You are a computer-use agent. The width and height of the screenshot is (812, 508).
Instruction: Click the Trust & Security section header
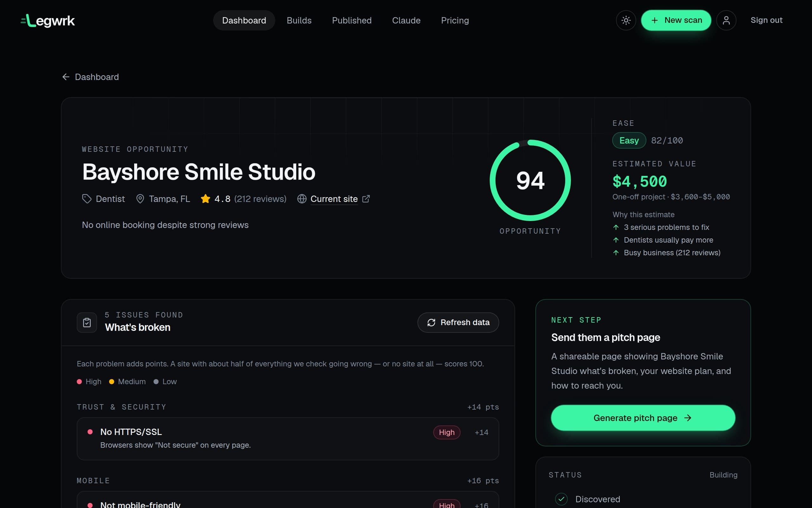coord(121,407)
